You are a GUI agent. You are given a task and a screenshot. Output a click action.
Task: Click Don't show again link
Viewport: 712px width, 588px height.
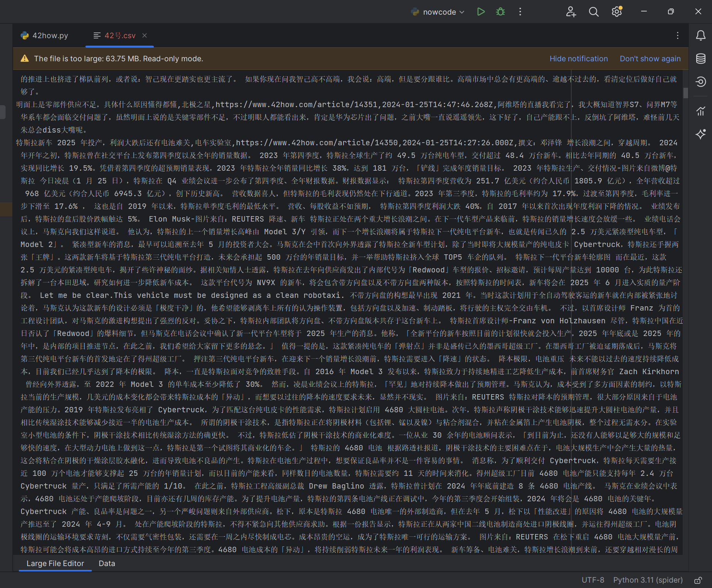tap(650, 59)
